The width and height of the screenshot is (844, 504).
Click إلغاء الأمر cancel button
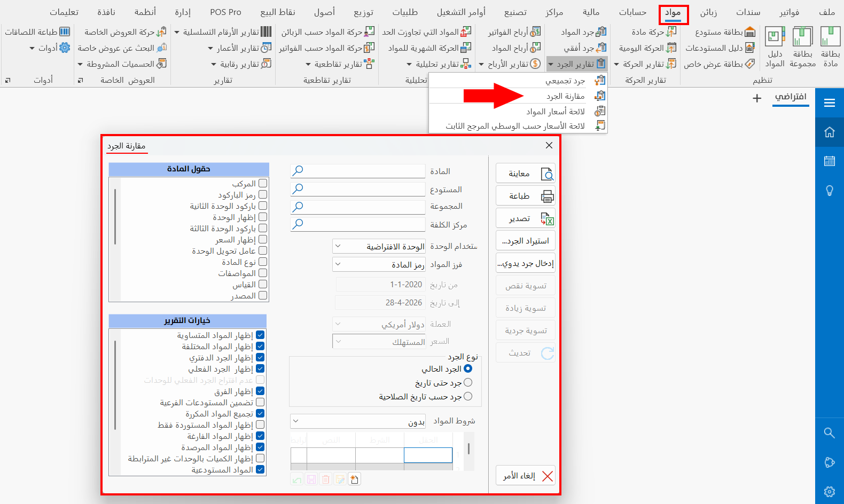pos(526,476)
